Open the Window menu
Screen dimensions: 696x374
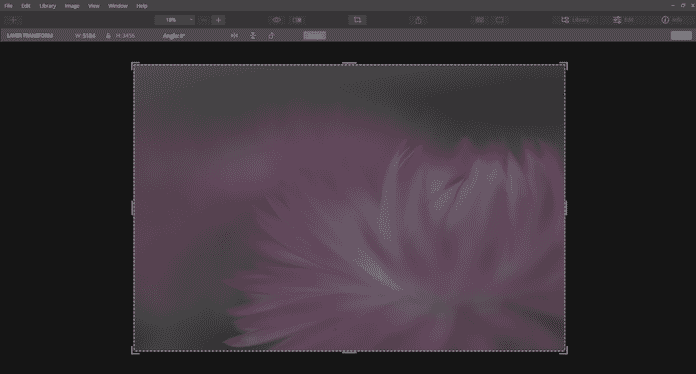point(118,6)
